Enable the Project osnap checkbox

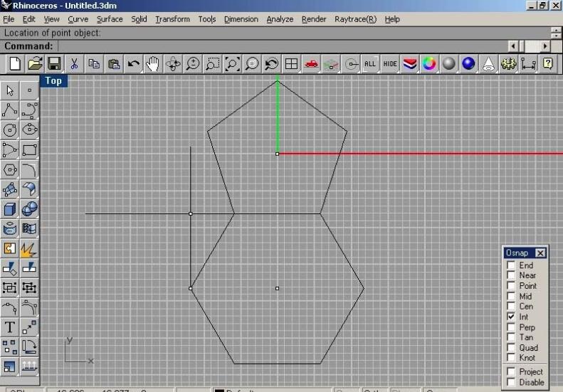[x=510, y=371]
